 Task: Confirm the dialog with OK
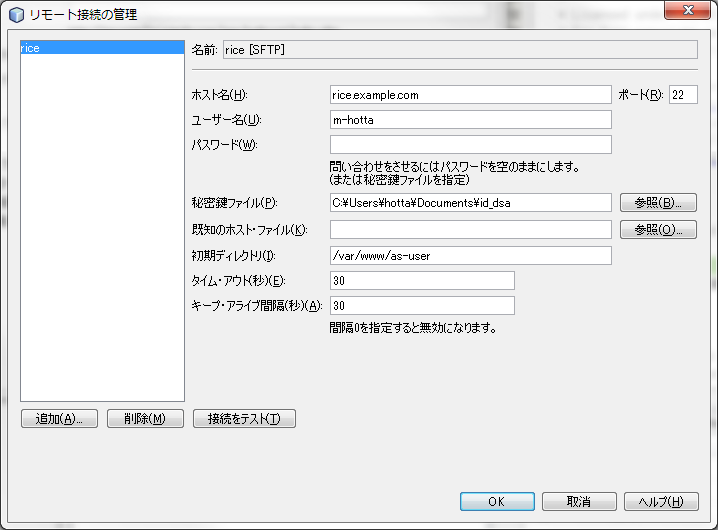click(x=497, y=502)
